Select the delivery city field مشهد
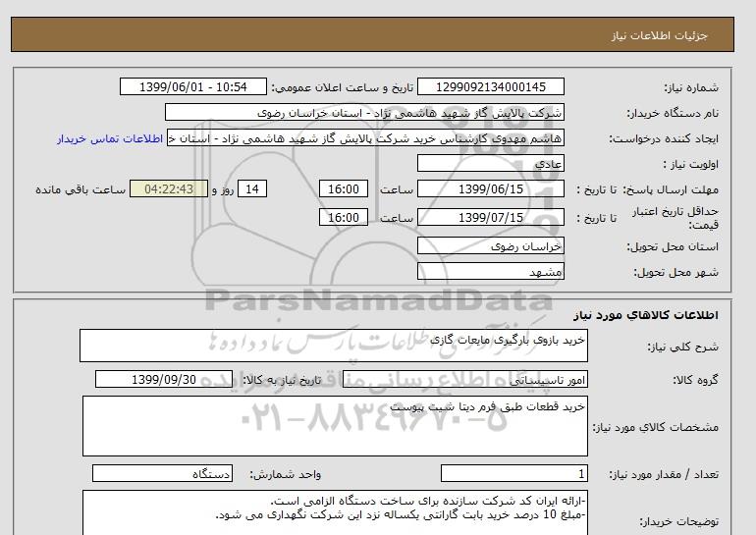 pyautogui.click(x=490, y=271)
